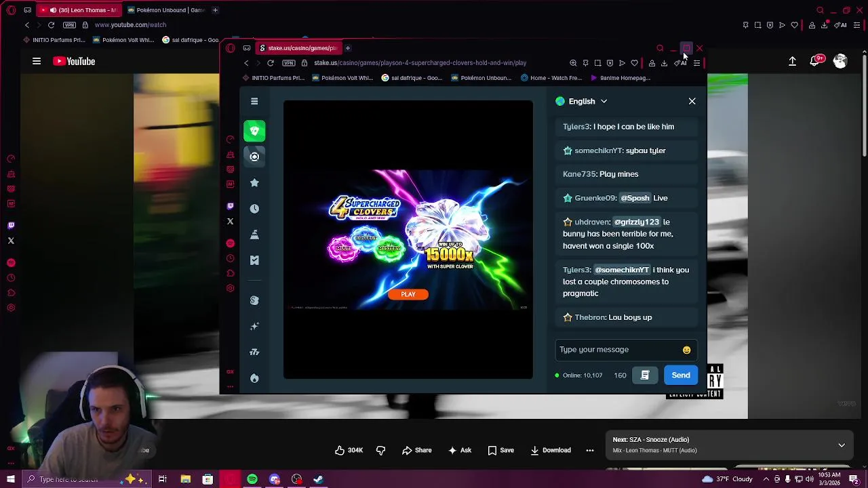Screen dimensions: 868x488
Task: Click Kane735 username in chat
Action: [578, 174]
